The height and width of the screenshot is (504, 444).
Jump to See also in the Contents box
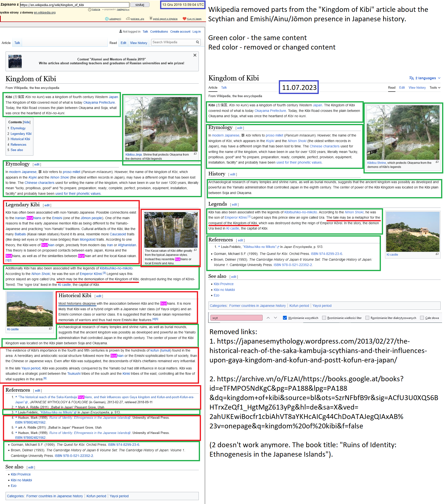tap(17, 150)
